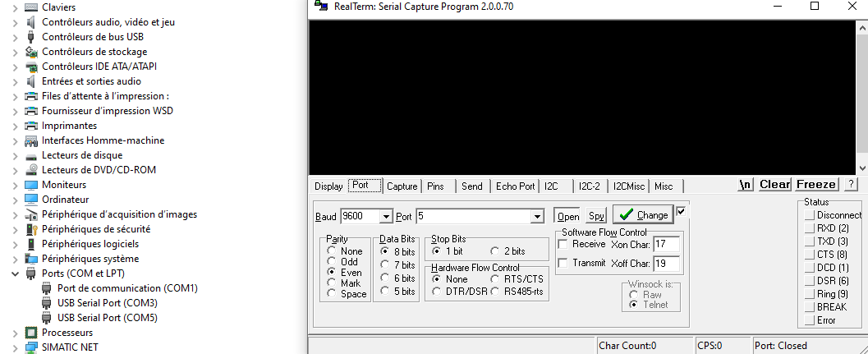
Task: Open the Baud rate dropdown
Action: (x=386, y=217)
